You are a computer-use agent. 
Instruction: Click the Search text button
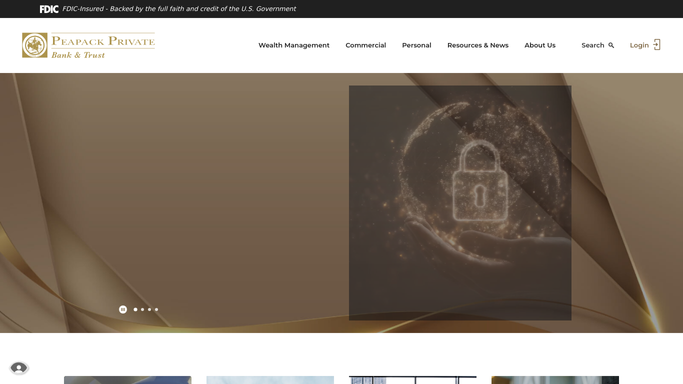click(x=593, y=45)
